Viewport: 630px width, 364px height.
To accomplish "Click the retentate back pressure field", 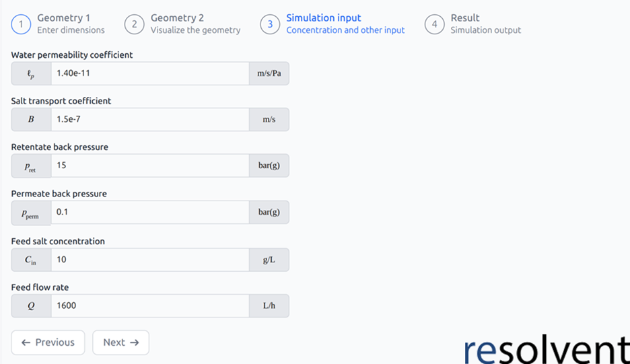I will tap(150, 166).
